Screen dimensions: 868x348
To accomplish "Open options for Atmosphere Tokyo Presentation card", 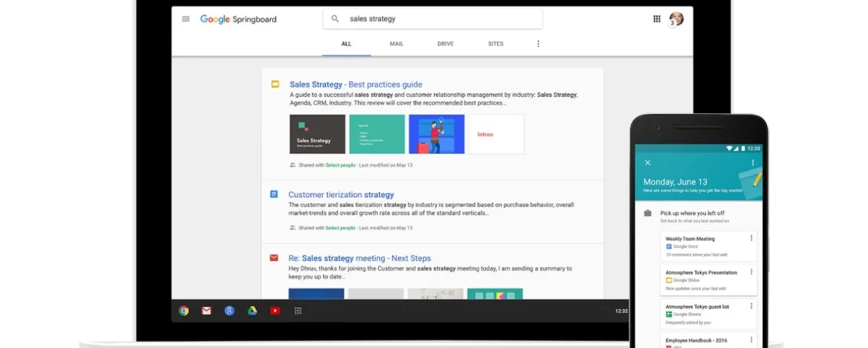I will pyautogui.click(x=751, y=272).
